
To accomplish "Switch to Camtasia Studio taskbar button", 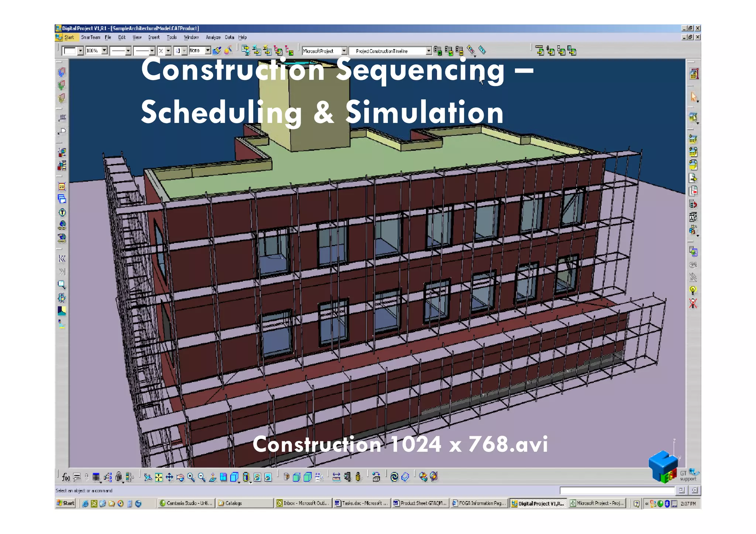I will [186, 503].
